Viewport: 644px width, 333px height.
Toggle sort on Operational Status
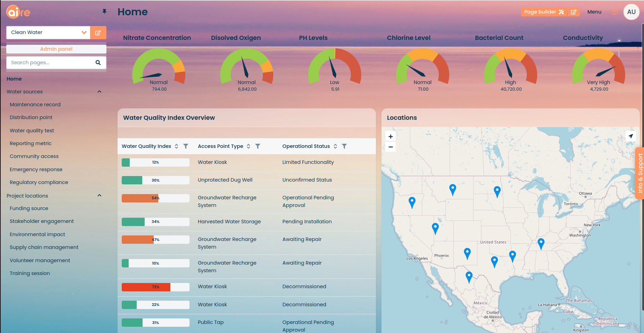[x=335, y=146]
